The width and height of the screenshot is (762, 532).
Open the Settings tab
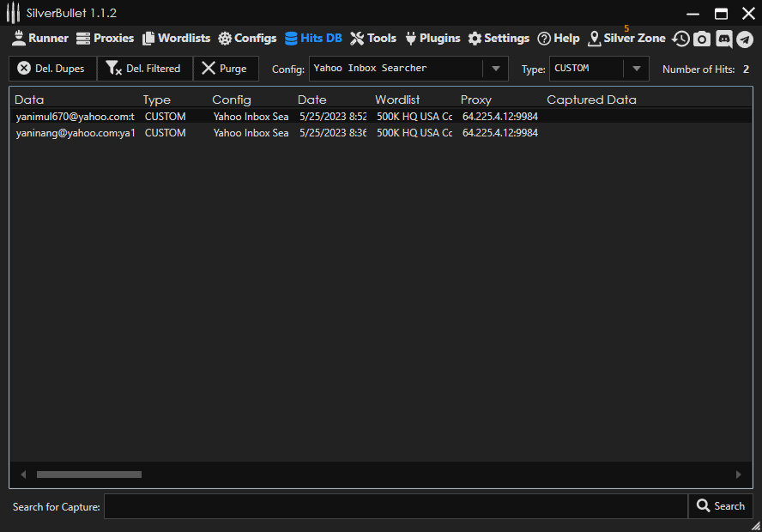pos(499,39)
